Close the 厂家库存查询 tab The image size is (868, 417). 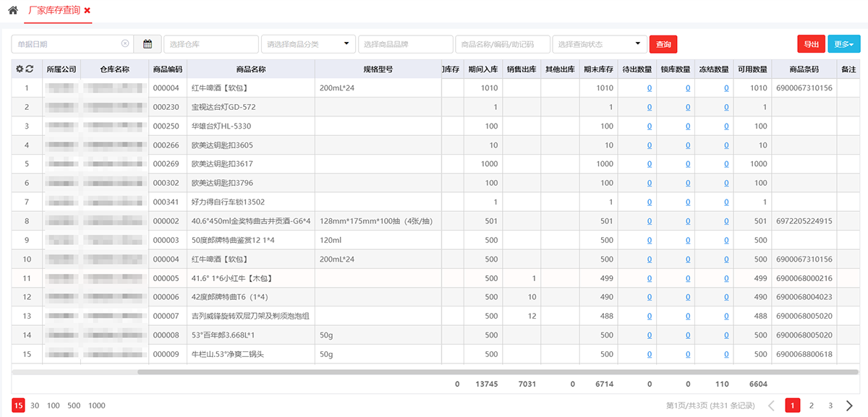(88, 11)
